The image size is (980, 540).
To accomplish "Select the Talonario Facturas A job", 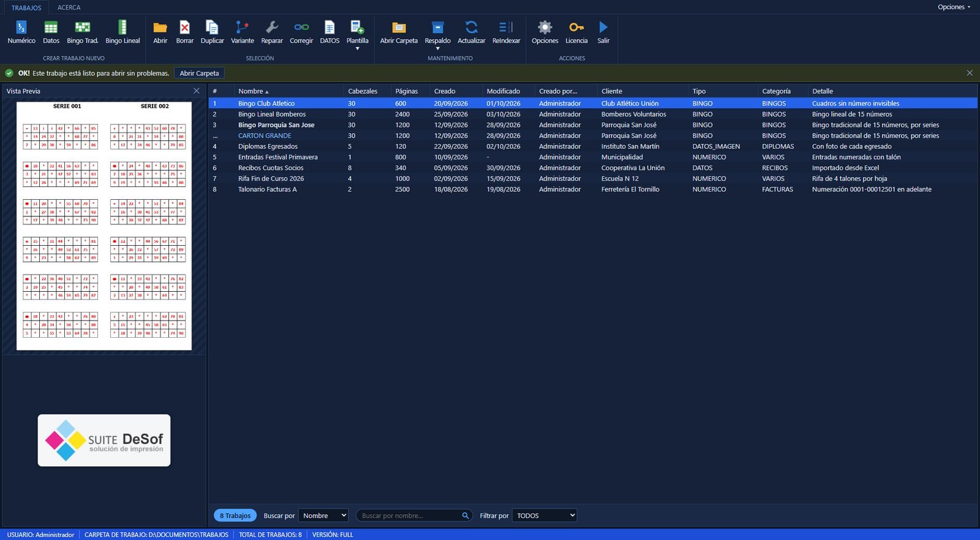I will click(x=592, y=189).
